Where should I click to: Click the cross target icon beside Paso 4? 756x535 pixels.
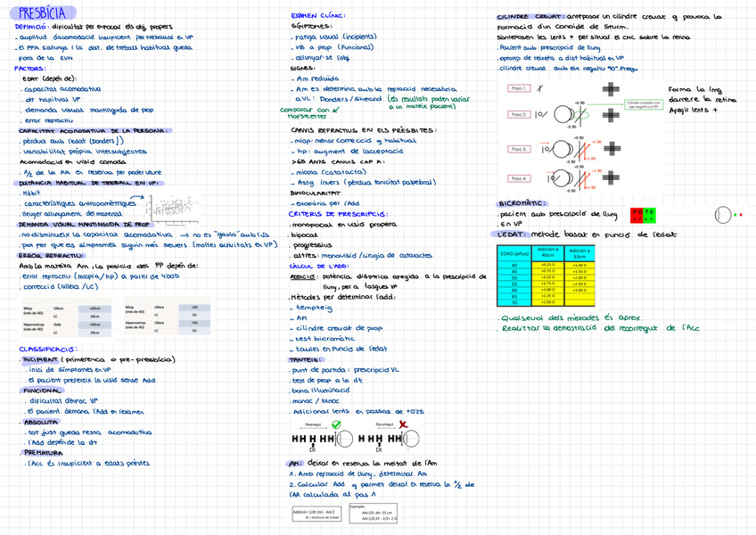click(610, 178)
